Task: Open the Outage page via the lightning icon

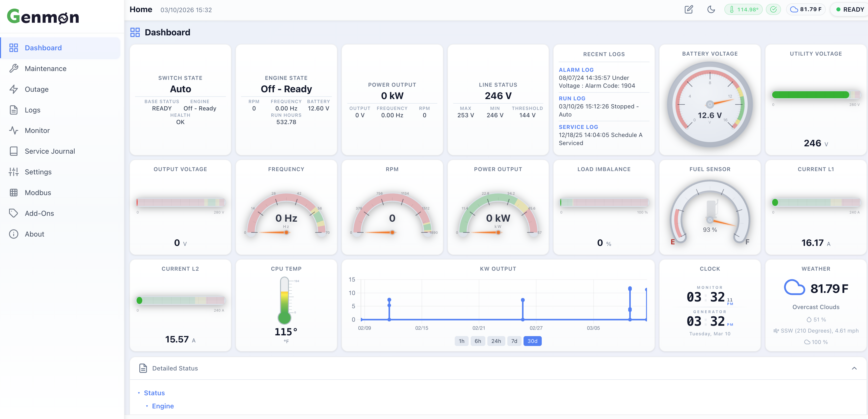Action: 14,89
